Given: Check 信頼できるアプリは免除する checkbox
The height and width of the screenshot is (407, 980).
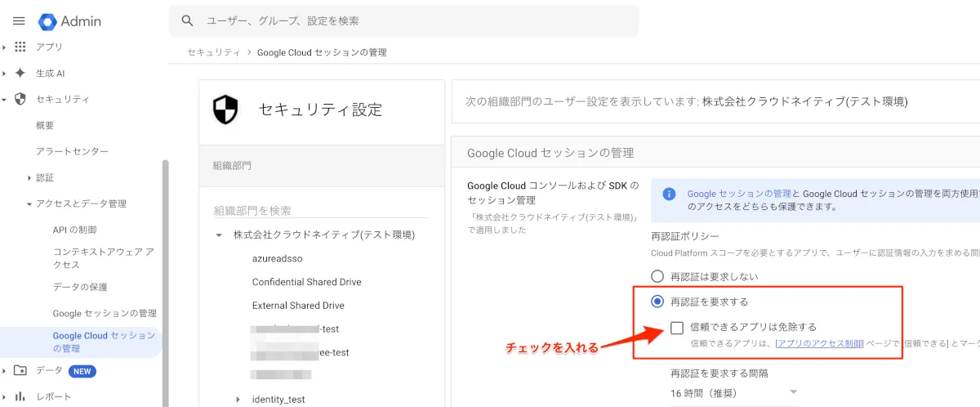Looking at the screenshot, I should pyautogui.click(x=677, y=327).
